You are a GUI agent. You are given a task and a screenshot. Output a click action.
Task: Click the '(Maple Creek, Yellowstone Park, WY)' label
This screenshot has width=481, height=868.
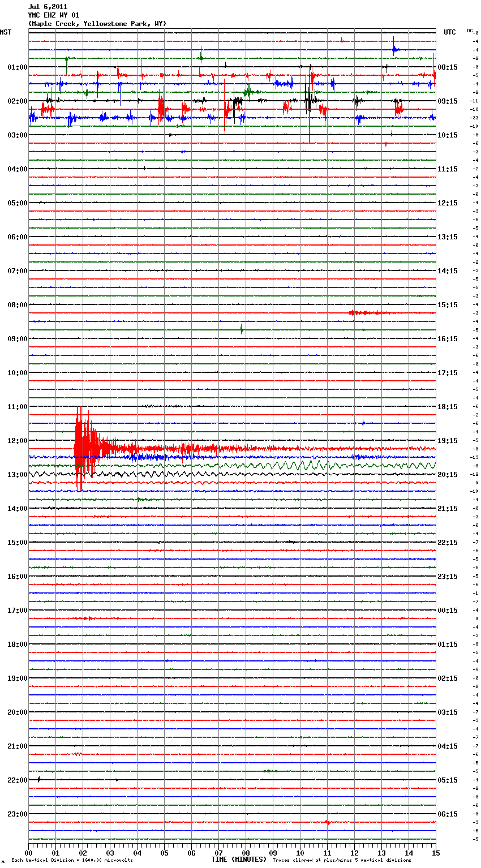[97, 24]
